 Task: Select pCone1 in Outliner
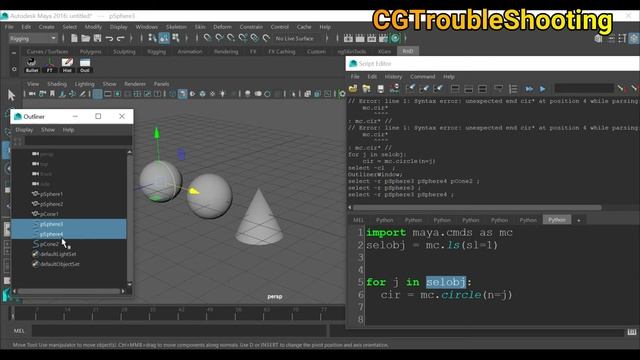tap(49, 214)
